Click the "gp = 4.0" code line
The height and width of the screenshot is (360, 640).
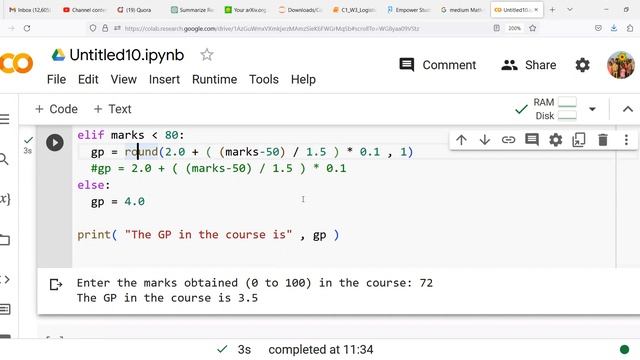(118, 202)
